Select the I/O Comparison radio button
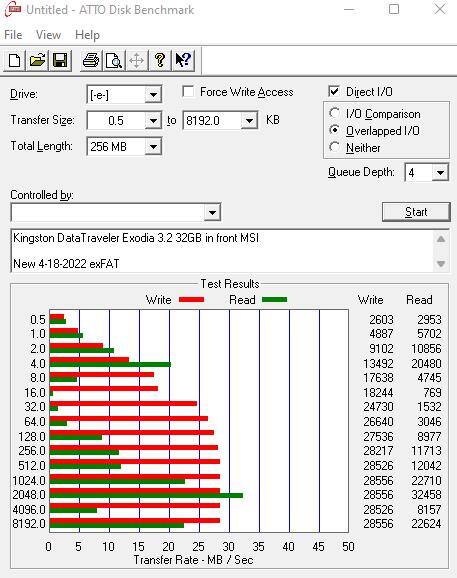Viewport: 457px width, 578px height. [335, 113]
